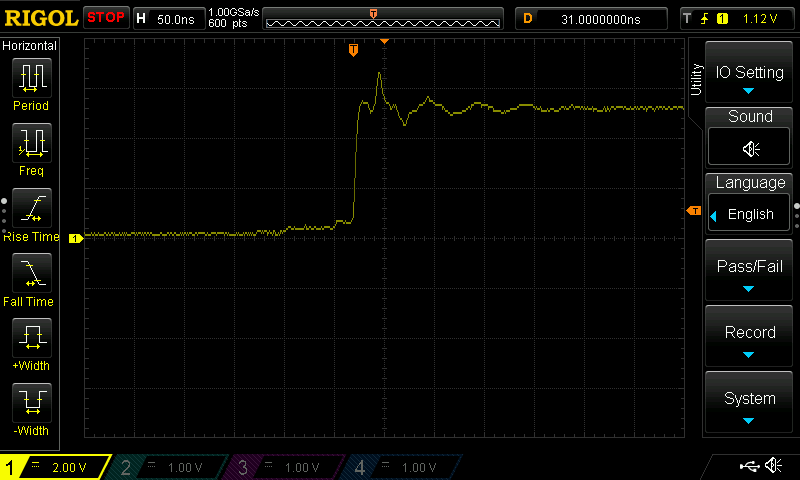The width and height of the screenshot is (800, 480).
Task: Toggle the Sound speaker icon
Action: (749, 148)
